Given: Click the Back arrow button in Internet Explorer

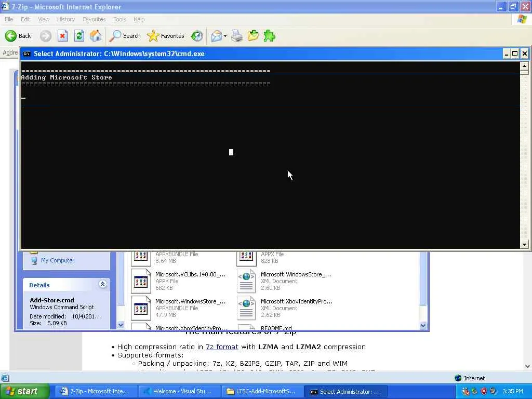Looking at the screenshot, I should [x=18, y=36].
